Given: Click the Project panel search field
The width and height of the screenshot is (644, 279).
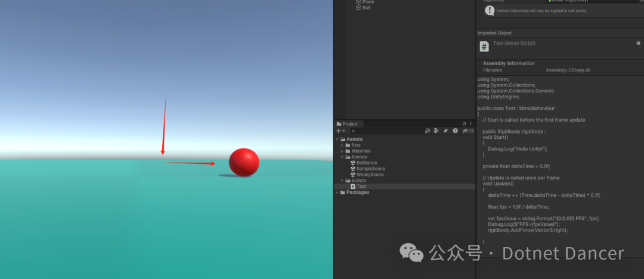Looking at the screenshot, I should [x=387, y=131].
